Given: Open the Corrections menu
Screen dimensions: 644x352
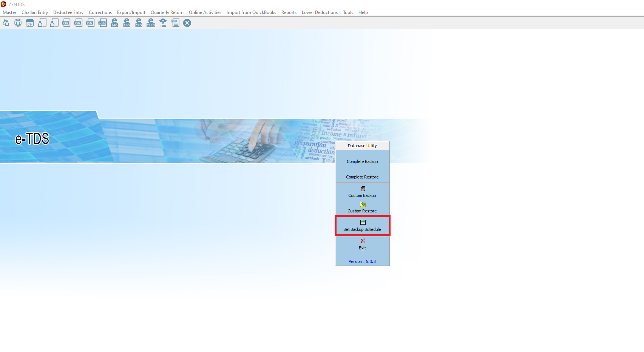Looking at the screenshot, I should point(100,12).
